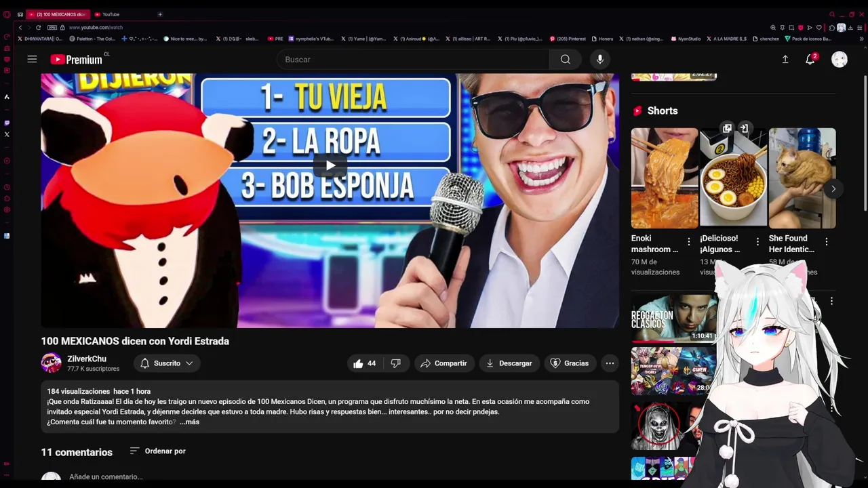Open options for Reggaeton Clasicos video
Screen dimensions: 868x488
tap(831, 301)
